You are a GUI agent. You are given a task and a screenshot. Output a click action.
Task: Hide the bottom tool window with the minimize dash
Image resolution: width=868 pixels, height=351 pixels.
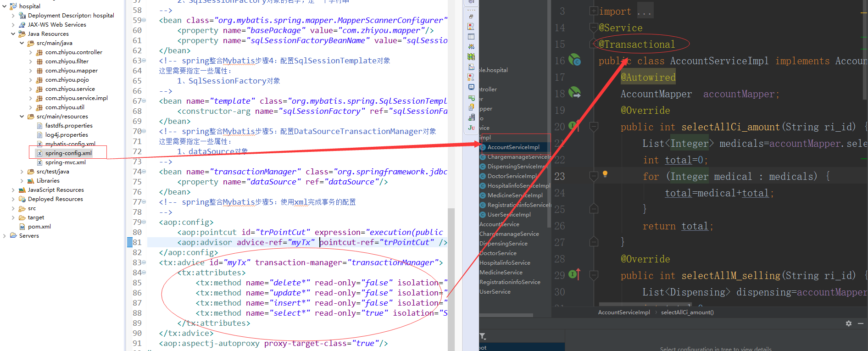click(x=861, y=323)
